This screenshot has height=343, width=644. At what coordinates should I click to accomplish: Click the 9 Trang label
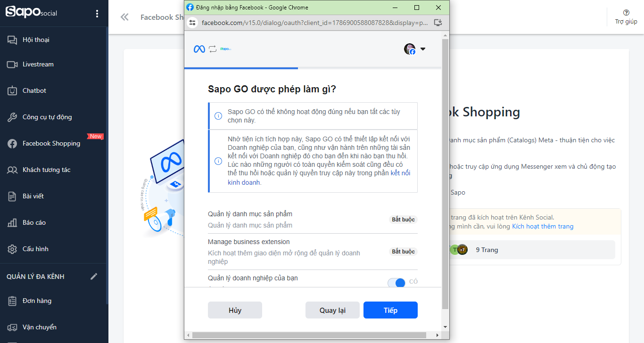(487, 250)
